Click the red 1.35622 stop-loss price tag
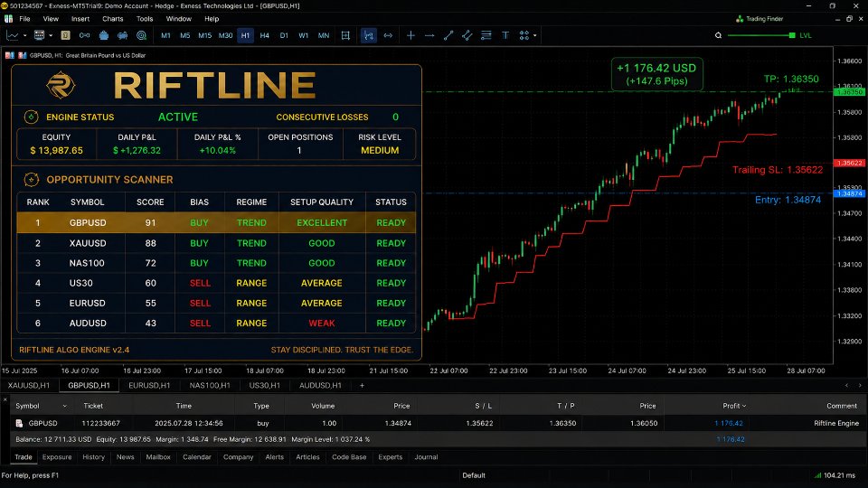 [x=850, y=164]
